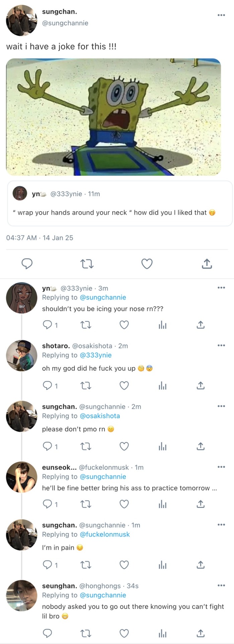Screen dimensions: 234x644
Task: Open the SpongeBob screaming image
Action: (113, 117)
